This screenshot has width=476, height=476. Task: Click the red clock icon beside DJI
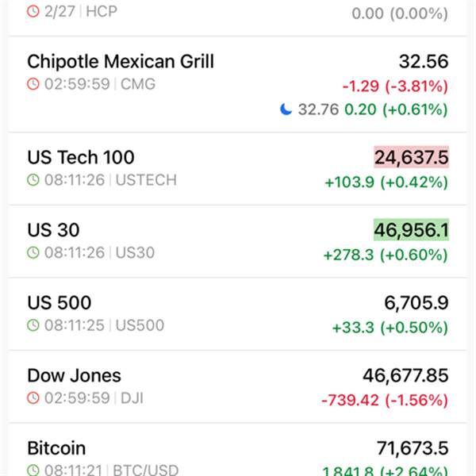(33, 398)
